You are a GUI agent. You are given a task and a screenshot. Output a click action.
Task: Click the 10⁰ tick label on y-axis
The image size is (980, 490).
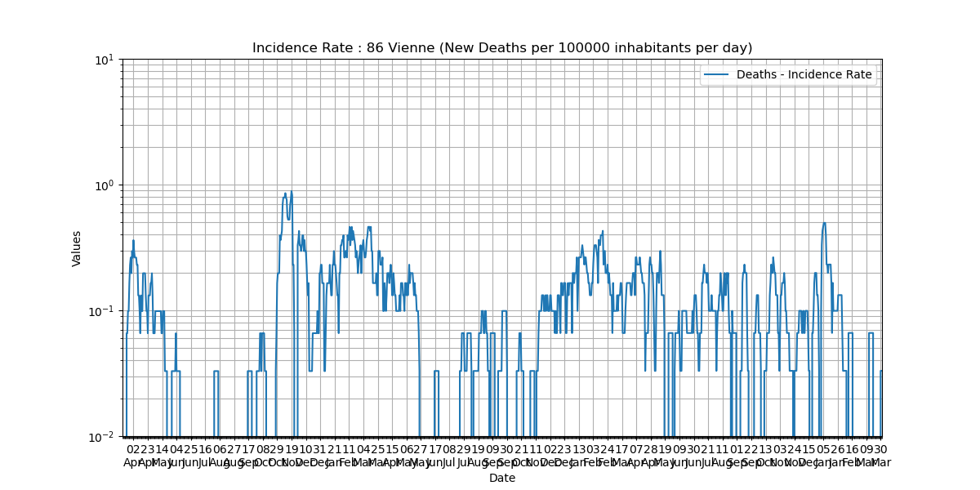105,185
